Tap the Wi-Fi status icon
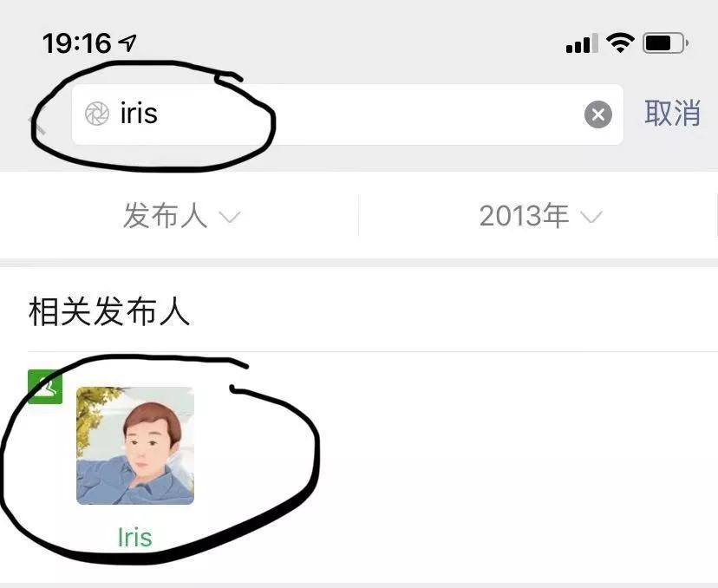The height and width of the screenshot is (588, 718). 620,43
